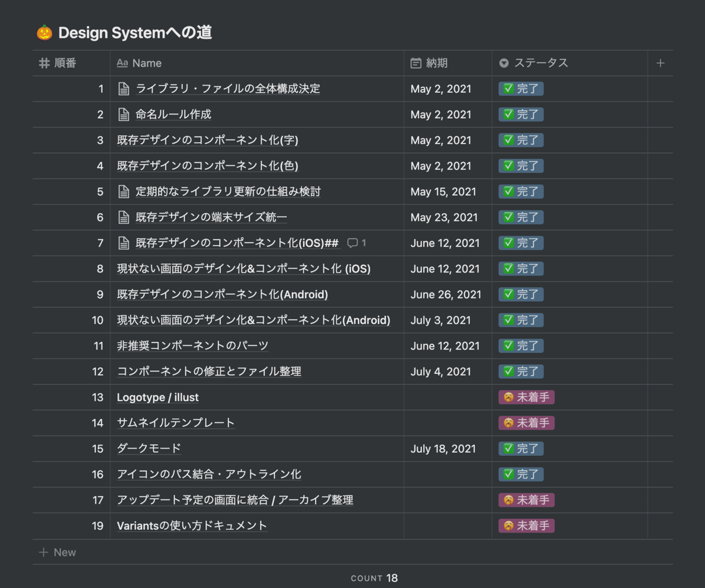Open Variantsの使い方ドキュメント row
This screenshot has height=588, width=705.
(x=192, y=526)
